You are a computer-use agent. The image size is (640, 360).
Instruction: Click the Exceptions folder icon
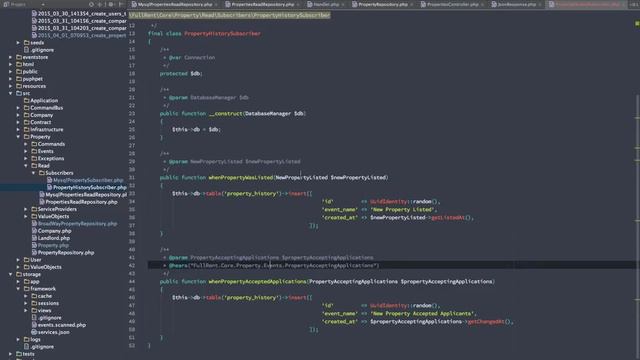pyautogui.click(x=34, y=158)
